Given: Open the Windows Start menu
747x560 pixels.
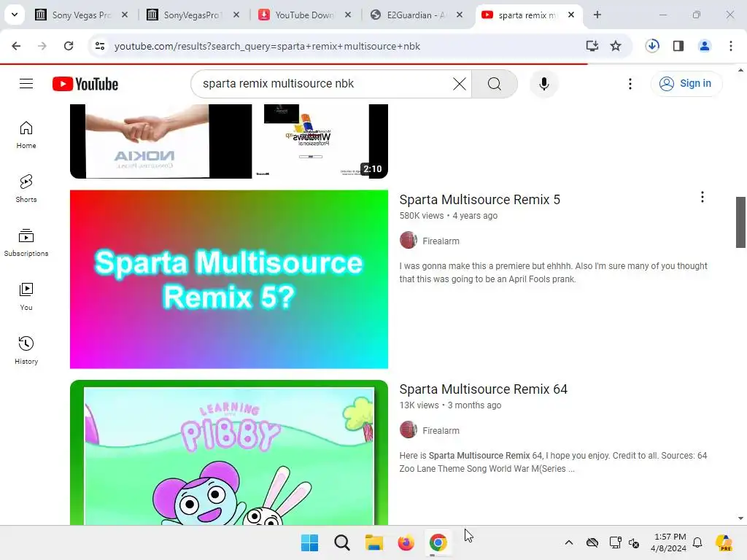Looking at the screenshot, I should (x=309, y=542).
